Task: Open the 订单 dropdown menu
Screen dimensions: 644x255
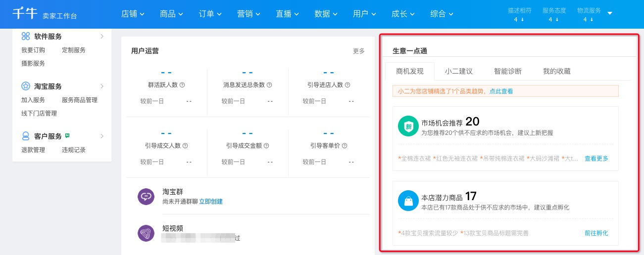Action: pos(210,14)
